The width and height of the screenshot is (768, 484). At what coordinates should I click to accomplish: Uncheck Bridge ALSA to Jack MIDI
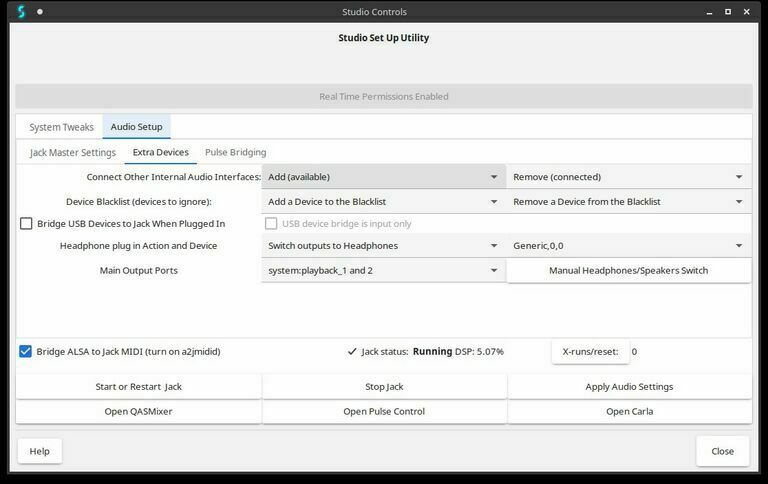25,351
